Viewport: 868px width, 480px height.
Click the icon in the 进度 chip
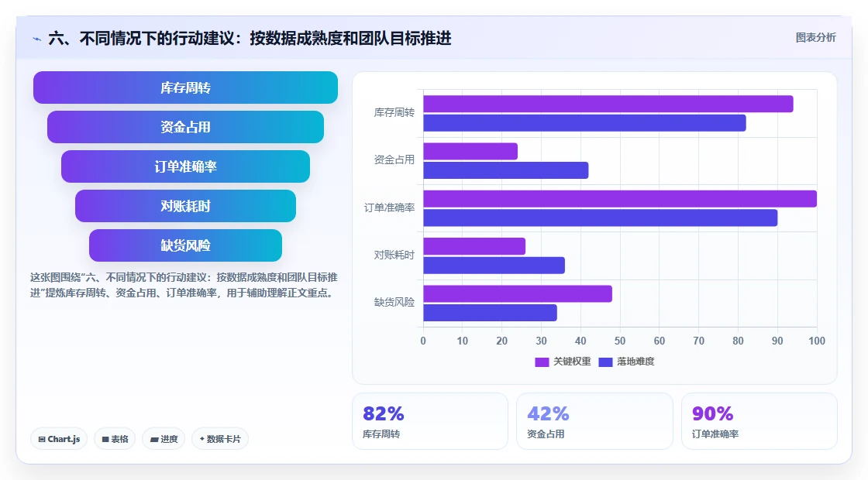[154, 440]
